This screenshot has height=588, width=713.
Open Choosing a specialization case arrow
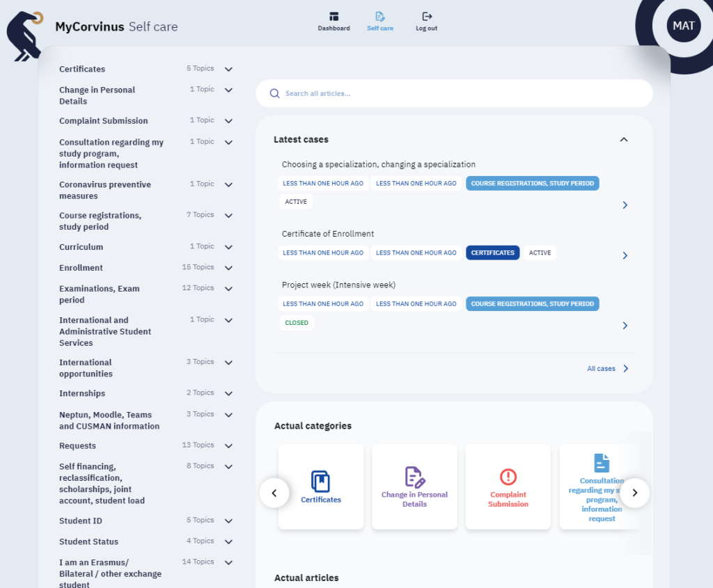point(625,205)
